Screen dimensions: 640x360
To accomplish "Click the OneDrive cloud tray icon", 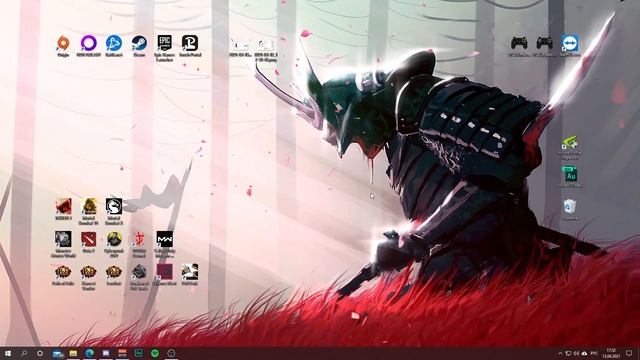I will (x=584, y=353).
